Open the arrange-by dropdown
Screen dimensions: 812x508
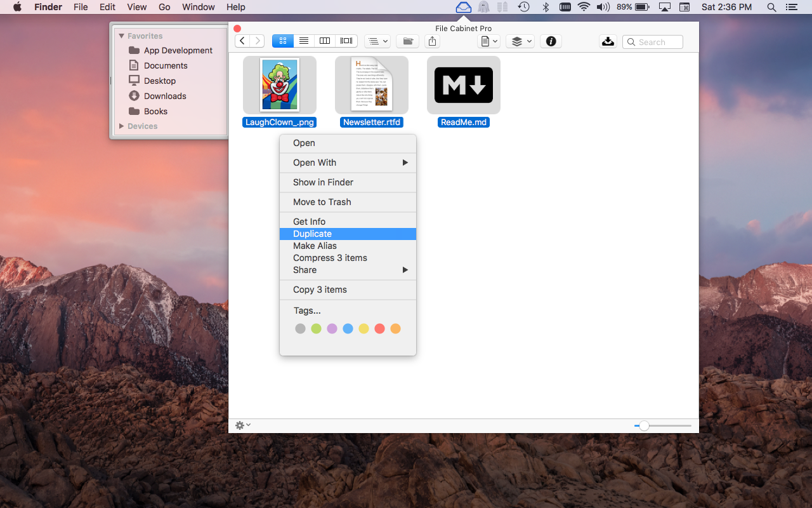[x=379, y=41]
